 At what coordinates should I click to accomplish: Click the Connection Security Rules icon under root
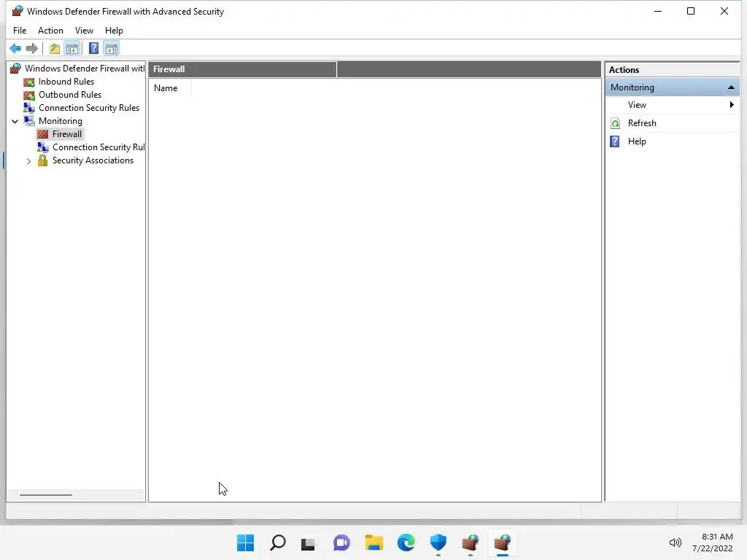29,108
